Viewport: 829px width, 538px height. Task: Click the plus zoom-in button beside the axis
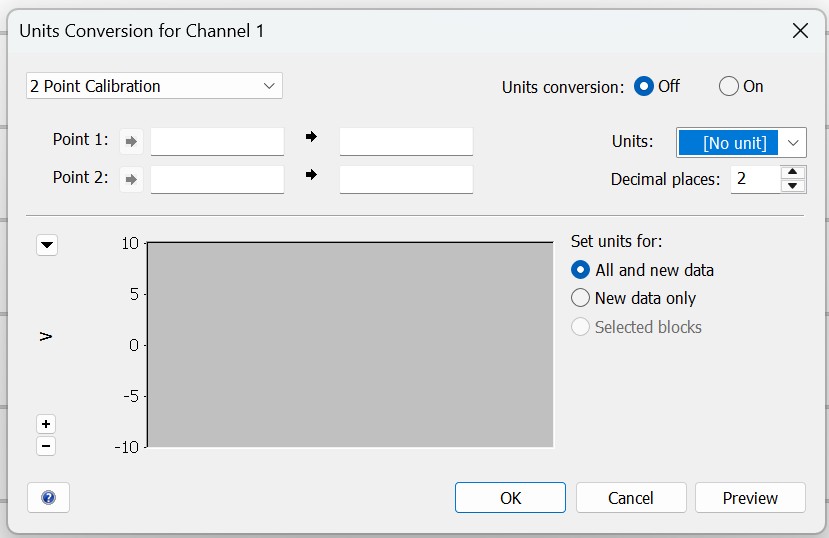pyautogui.click(x=46, y=424)
